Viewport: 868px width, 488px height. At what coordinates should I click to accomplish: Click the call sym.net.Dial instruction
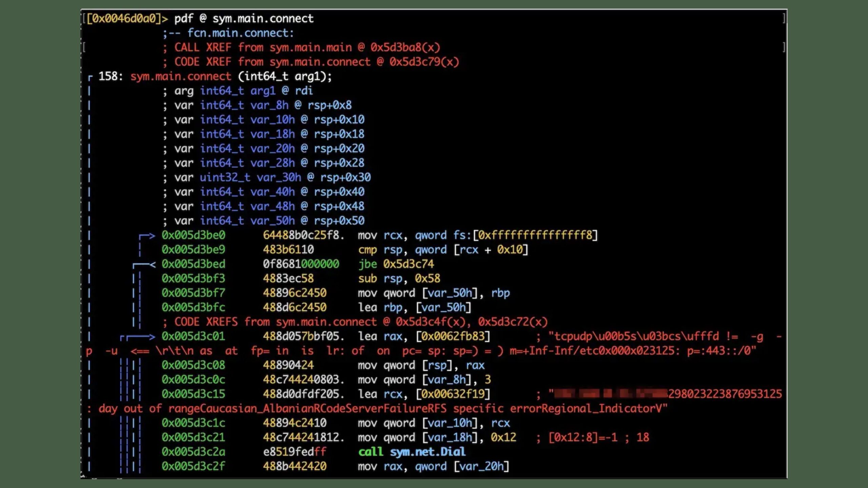click(x=412, y=452)
